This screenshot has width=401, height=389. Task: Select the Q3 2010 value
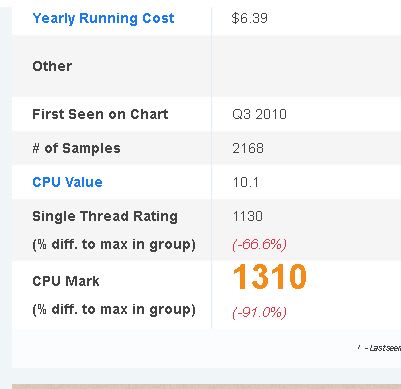coord(259,114)
